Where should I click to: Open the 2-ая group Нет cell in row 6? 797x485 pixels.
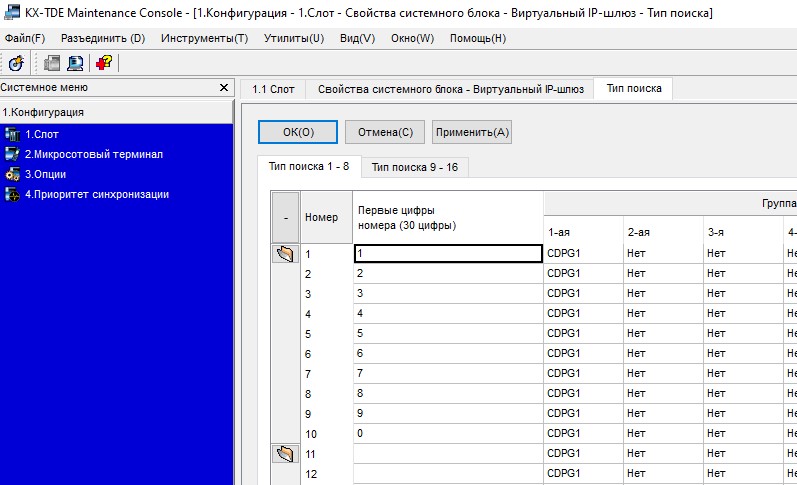click(663, 353)
